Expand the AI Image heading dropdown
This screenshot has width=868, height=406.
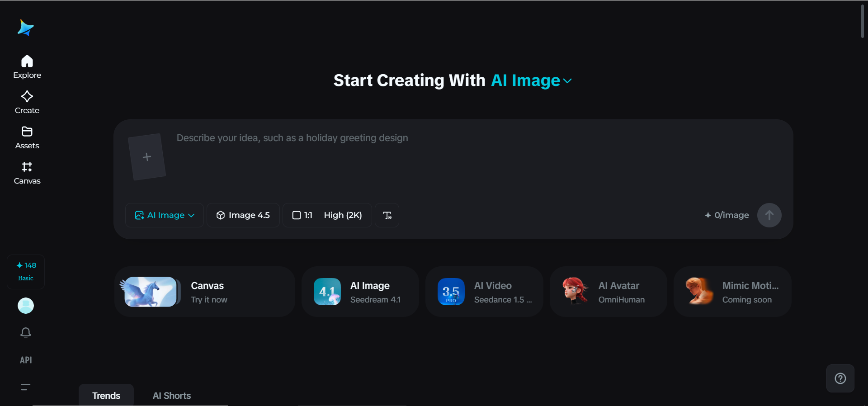(531, 80)
